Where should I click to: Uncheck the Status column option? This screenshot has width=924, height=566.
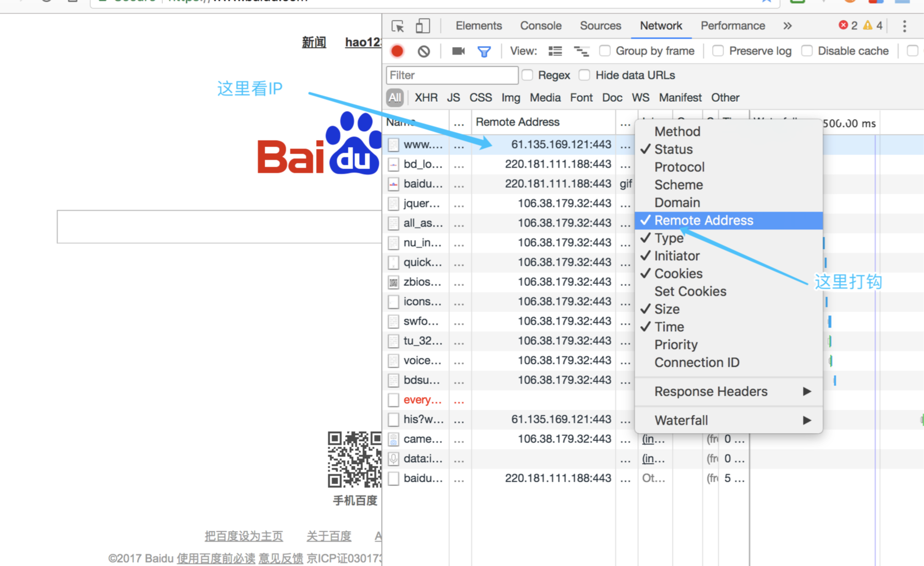(x=729, y=149)
